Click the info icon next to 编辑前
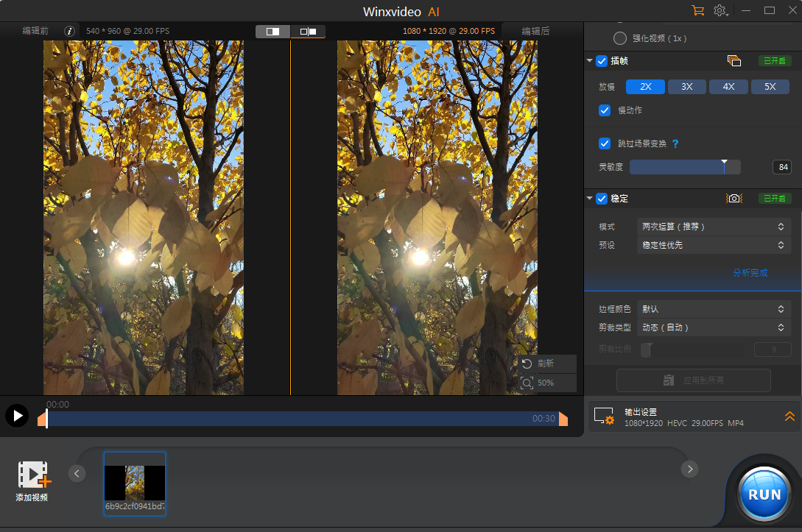The height and width of the screenshot is (532, 802). click(x=69, y=31)
